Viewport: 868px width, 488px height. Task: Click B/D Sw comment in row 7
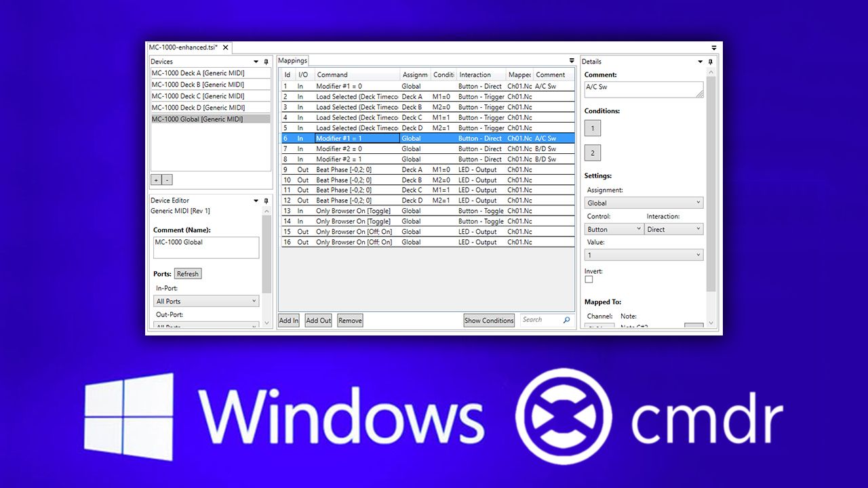[x=546, y=148]
